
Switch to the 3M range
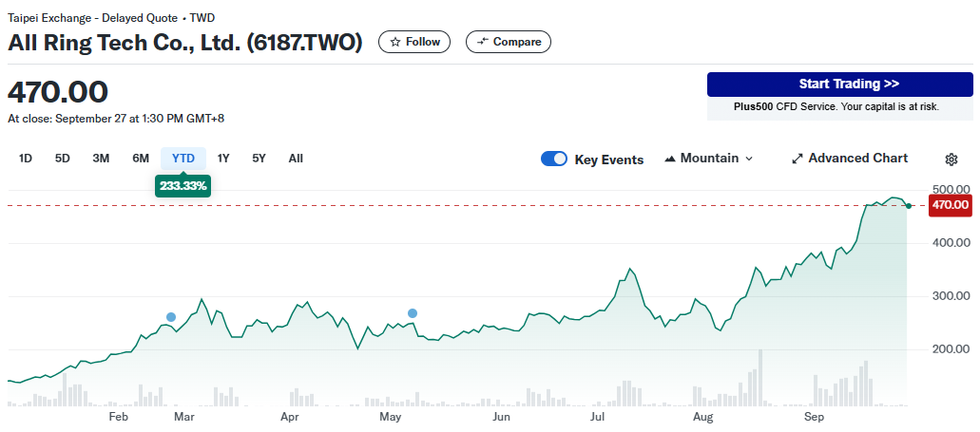101,159
